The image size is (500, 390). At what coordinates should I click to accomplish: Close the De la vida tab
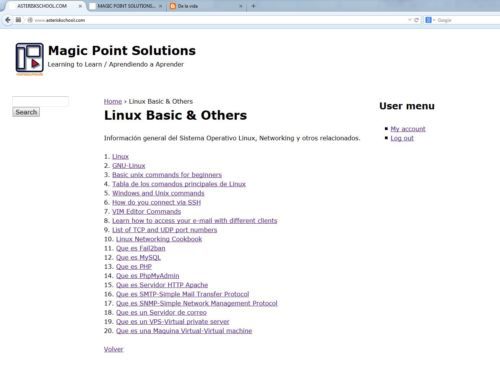[241, 6]
